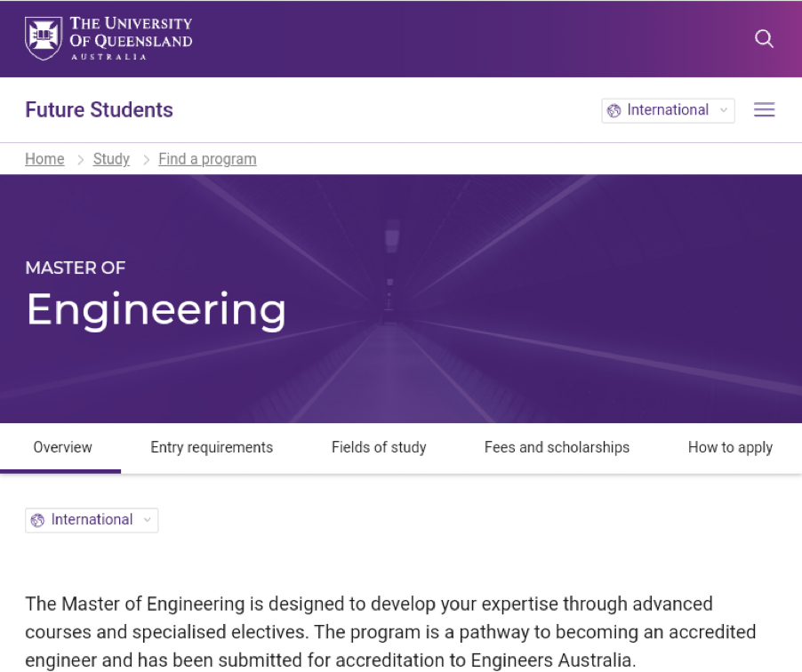Click the Future Students heading link

click(99, 110)
